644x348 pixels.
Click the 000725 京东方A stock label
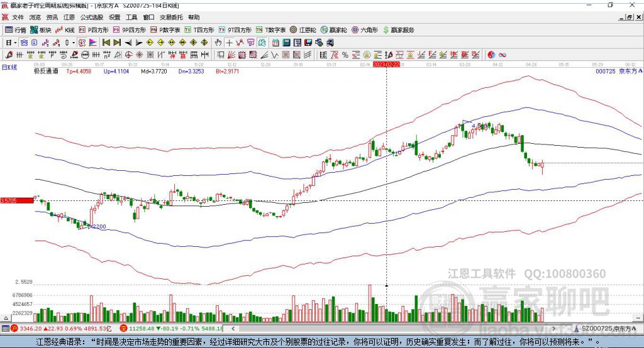(619, 71)
